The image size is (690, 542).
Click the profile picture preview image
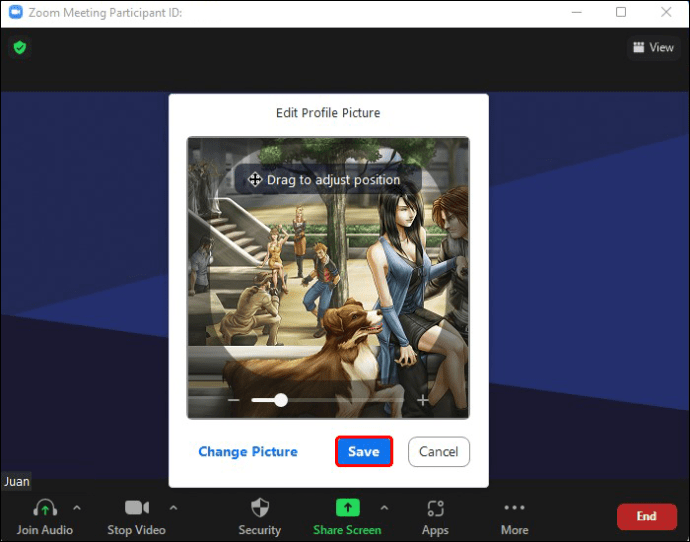point(328,278)
